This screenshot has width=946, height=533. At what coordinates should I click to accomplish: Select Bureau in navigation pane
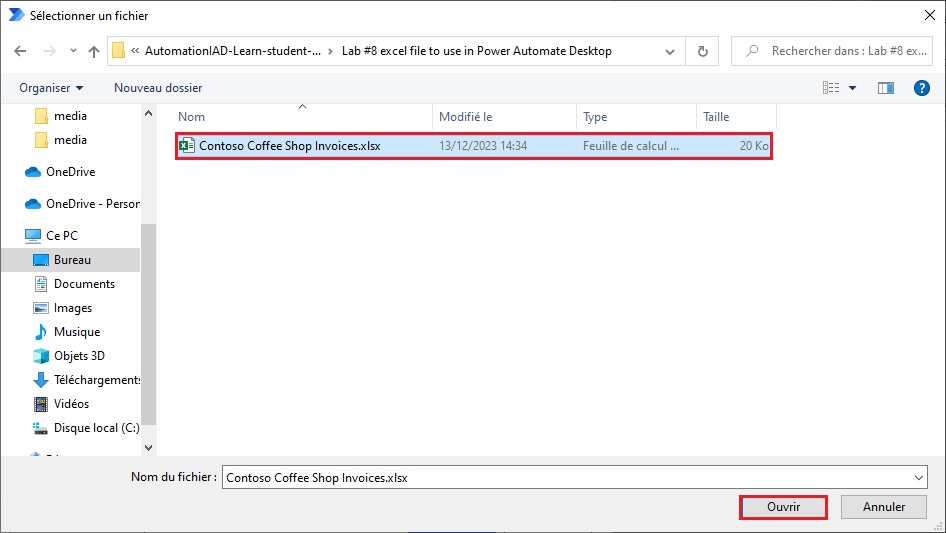click(72, 260)
